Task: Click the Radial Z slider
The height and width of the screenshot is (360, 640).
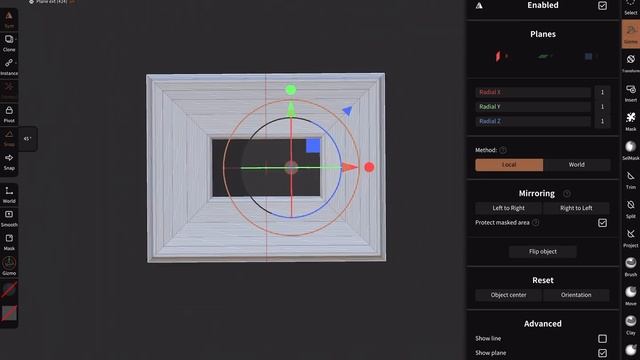Action: click(x=533, y=121)
